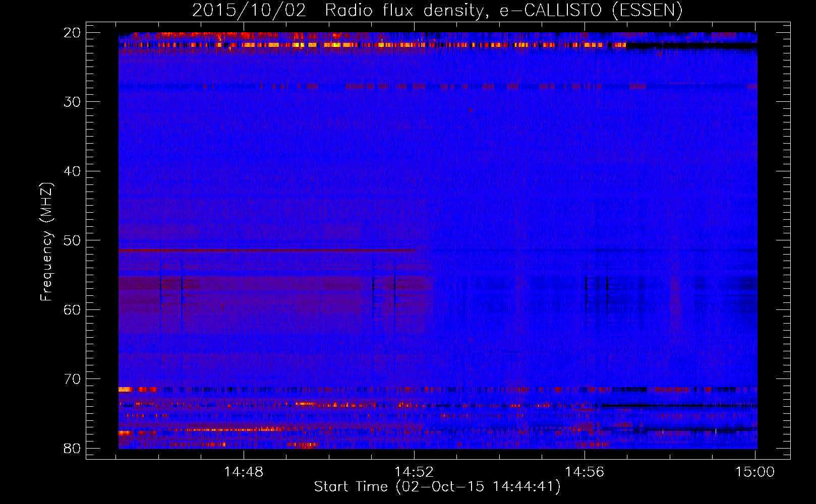Click the 80 frequency tick label
The image size is (816, 504).
click(x=72, y=448)
